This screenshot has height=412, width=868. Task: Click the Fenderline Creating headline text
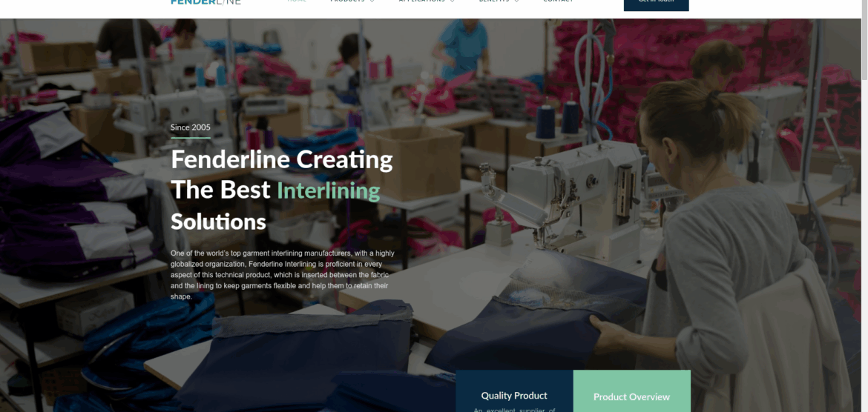(x=282, y=159)
